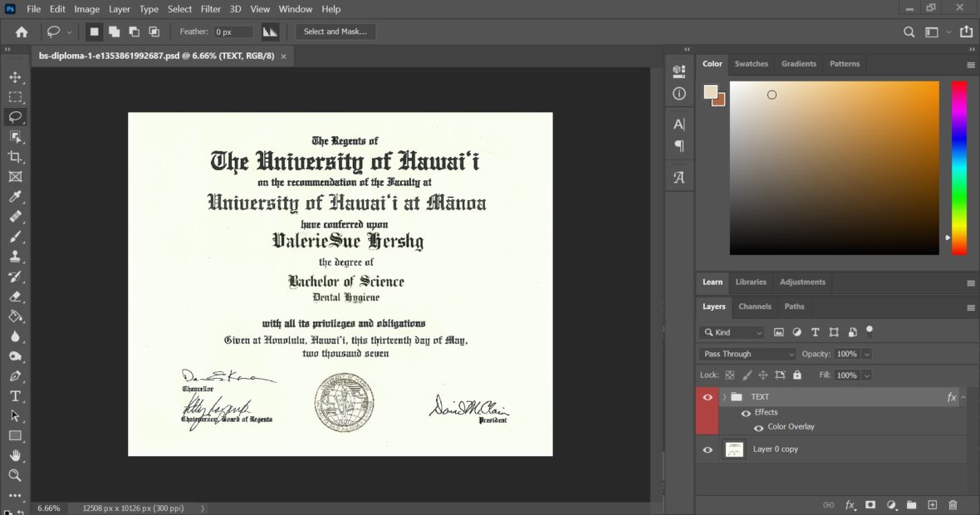
Task: Select the Frame tool
Action: point(15,177)
